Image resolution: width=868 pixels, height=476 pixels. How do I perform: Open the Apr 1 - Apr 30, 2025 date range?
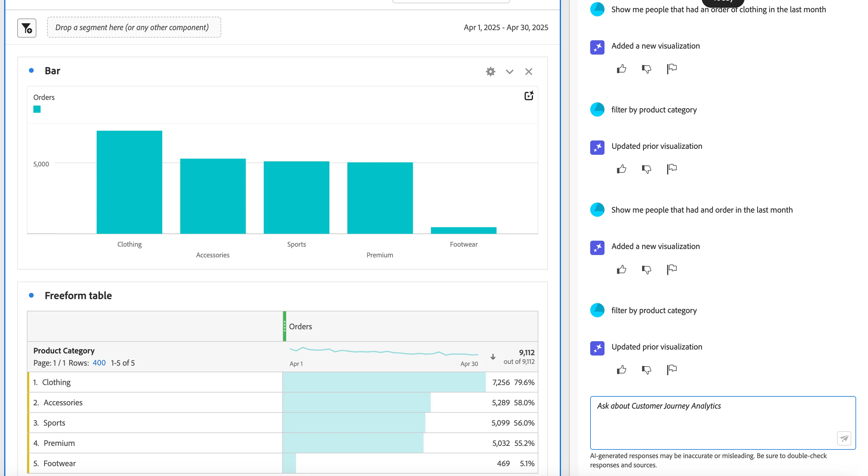click(506, 27)
